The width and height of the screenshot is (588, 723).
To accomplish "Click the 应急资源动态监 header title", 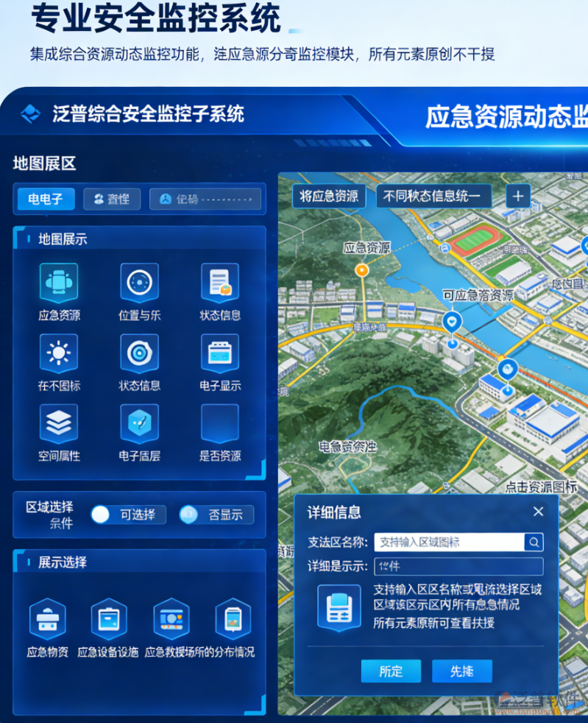I will pyautogui.click(x=506, y=116).
